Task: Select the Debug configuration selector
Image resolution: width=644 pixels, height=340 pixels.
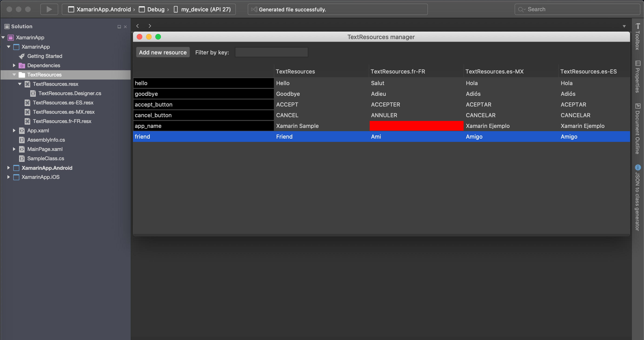Action: pos(156,10)
